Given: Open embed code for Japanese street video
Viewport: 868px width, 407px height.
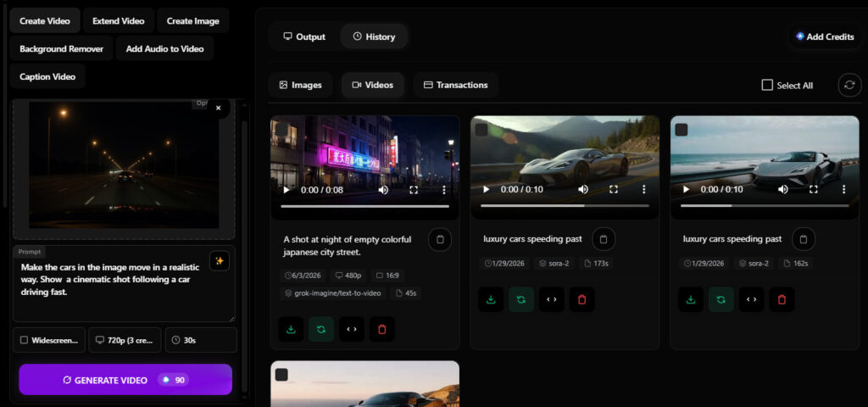Looking at the screenshot, I should tap(352, 329).
